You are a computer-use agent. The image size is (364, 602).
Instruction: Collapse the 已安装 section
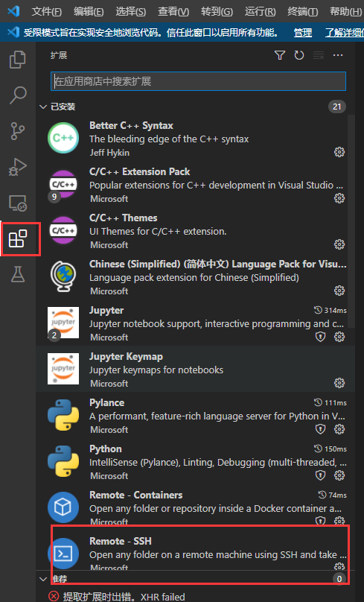pos(43,107)
